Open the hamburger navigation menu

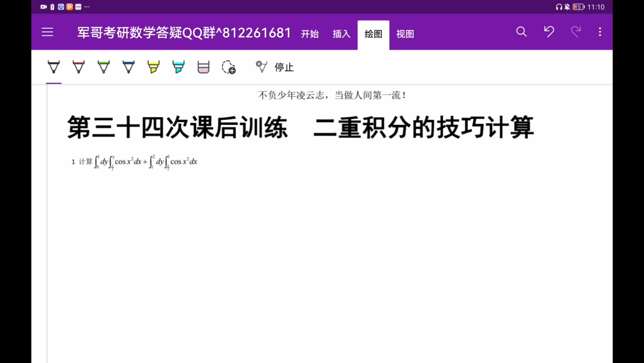(47, 32)
